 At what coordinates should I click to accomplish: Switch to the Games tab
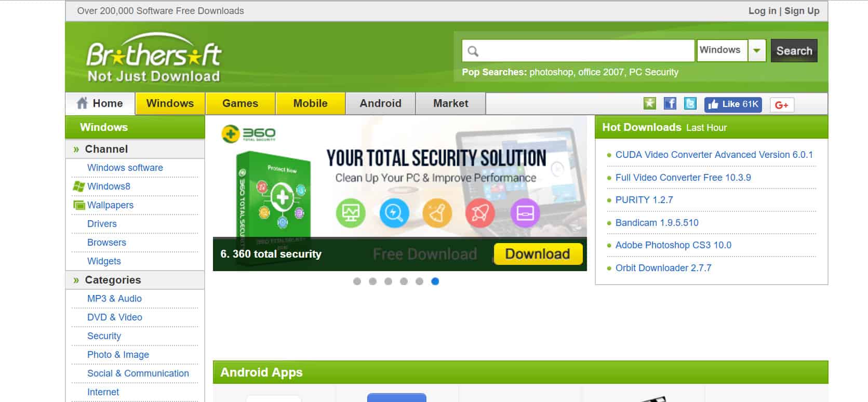click(241, 103)
